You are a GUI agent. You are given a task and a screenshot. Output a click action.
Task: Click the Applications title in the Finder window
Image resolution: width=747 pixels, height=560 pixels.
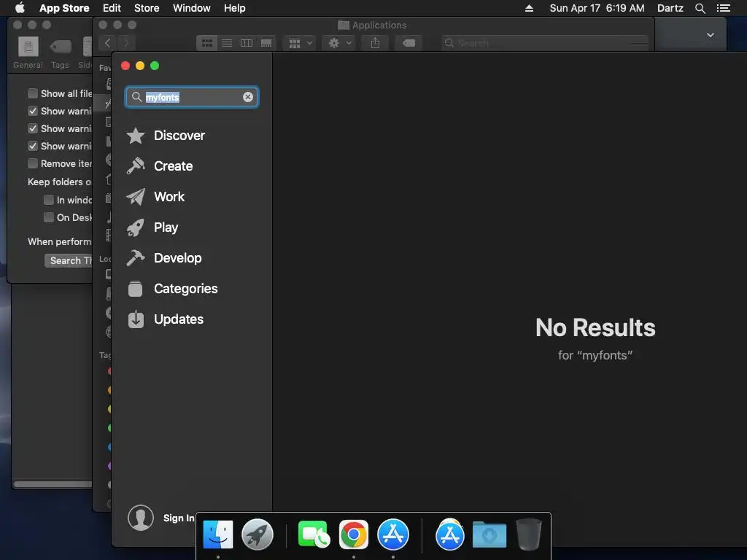(x=379, y=25)
